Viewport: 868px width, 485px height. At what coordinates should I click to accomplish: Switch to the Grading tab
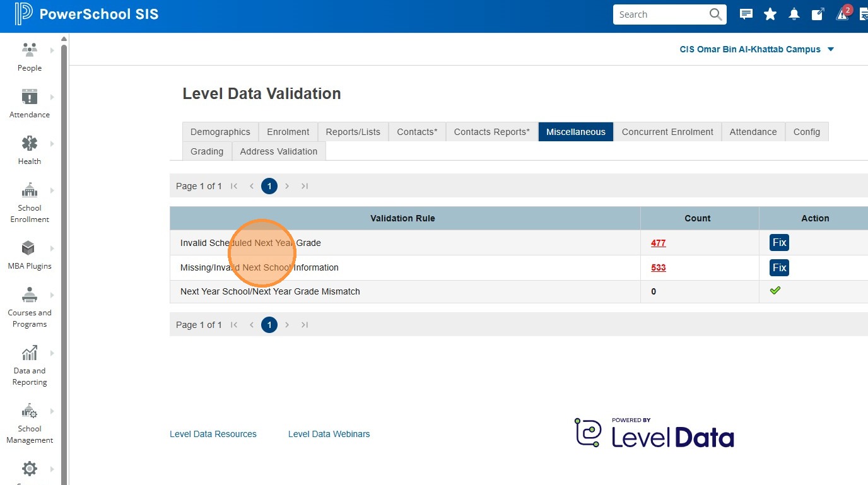coord(207,151)
